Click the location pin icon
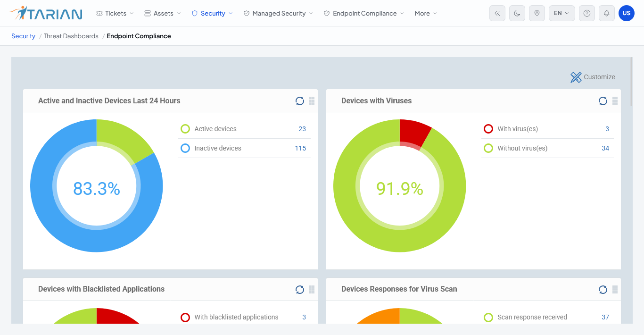 (537, 13)
